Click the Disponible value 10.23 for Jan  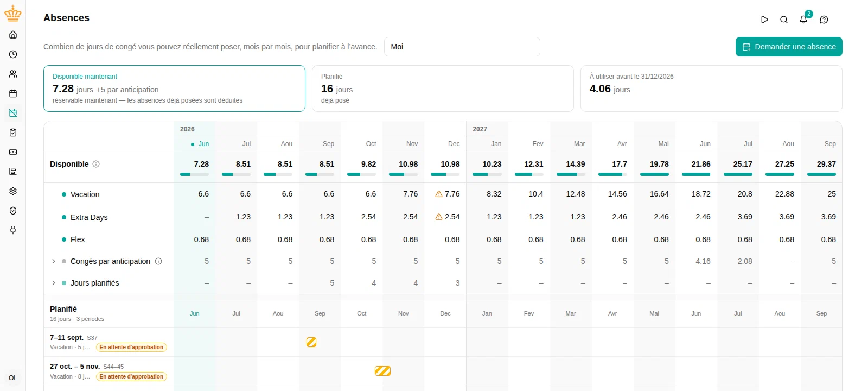492,164
